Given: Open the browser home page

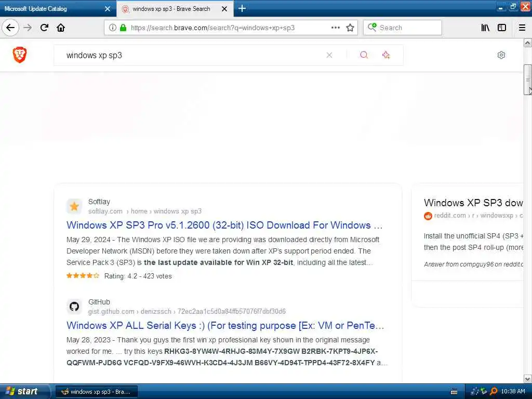Looking at the screenshot, I should tap(61, 28).
